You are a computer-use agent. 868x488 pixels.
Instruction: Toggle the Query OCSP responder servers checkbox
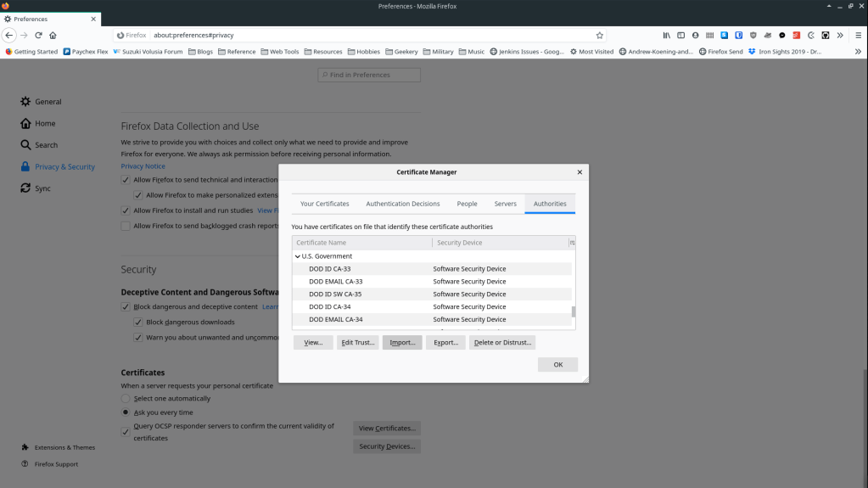(126, 432)
